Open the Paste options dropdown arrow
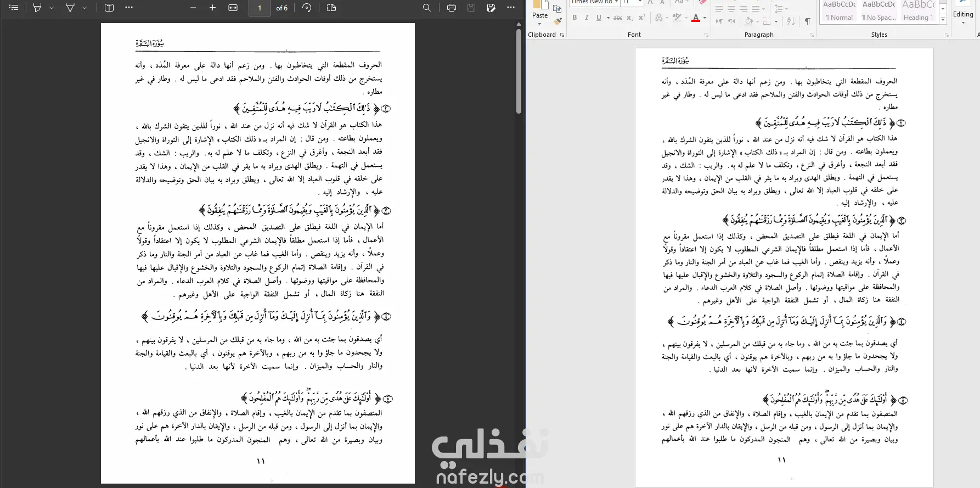Screen dimensions: 980x488 point(540,23)
